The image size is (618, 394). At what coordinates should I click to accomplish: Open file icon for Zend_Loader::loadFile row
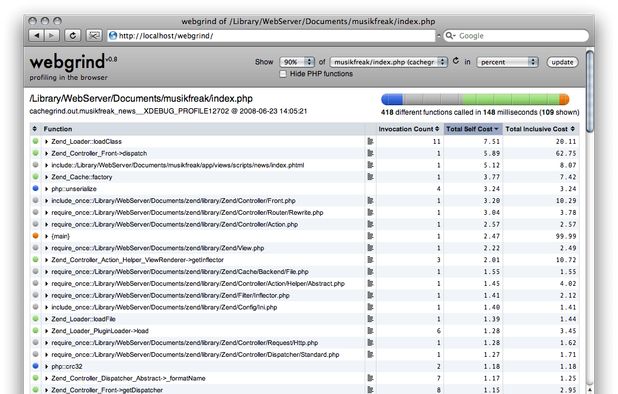point(370,319)
